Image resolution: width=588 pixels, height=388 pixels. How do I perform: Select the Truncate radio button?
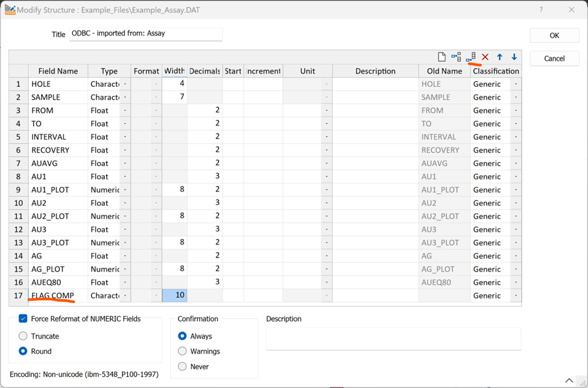[x=24, y=336]
